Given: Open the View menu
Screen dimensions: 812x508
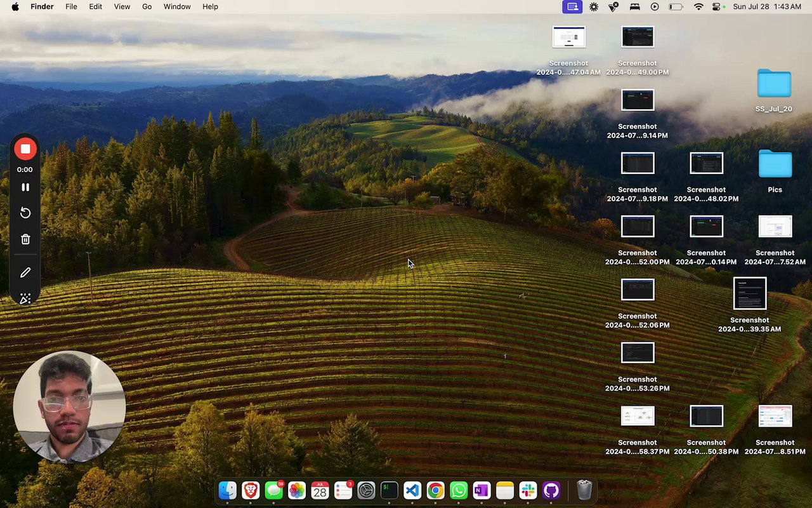Looking at the screenshot, I should [x=122, y=6].
